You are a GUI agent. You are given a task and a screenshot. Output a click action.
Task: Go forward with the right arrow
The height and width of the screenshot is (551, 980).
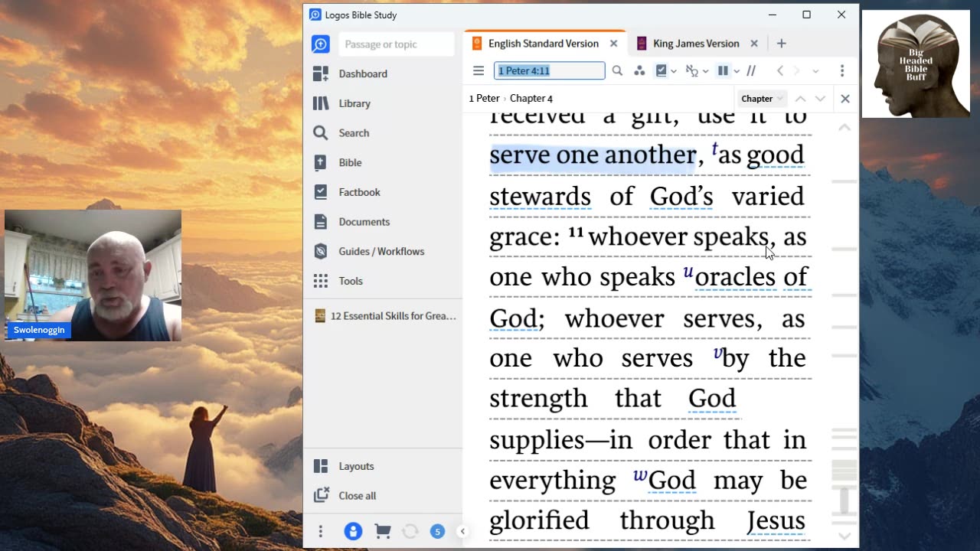[797, 70]
